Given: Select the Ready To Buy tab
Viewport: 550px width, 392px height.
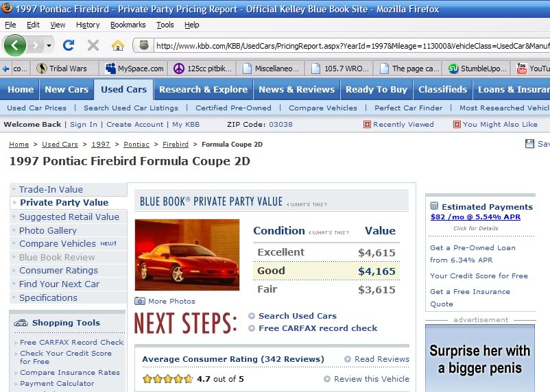Looking at the screenshot, I should 376,89.
